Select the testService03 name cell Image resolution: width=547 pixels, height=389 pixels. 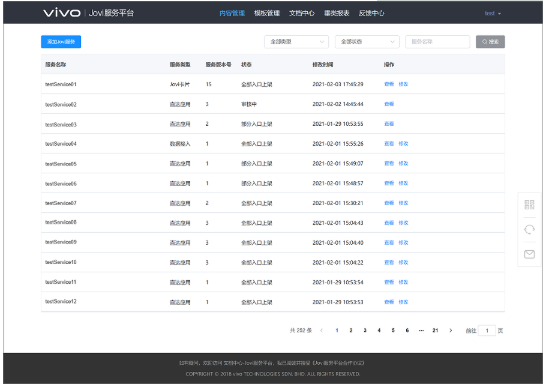click(x=61, y=124)
